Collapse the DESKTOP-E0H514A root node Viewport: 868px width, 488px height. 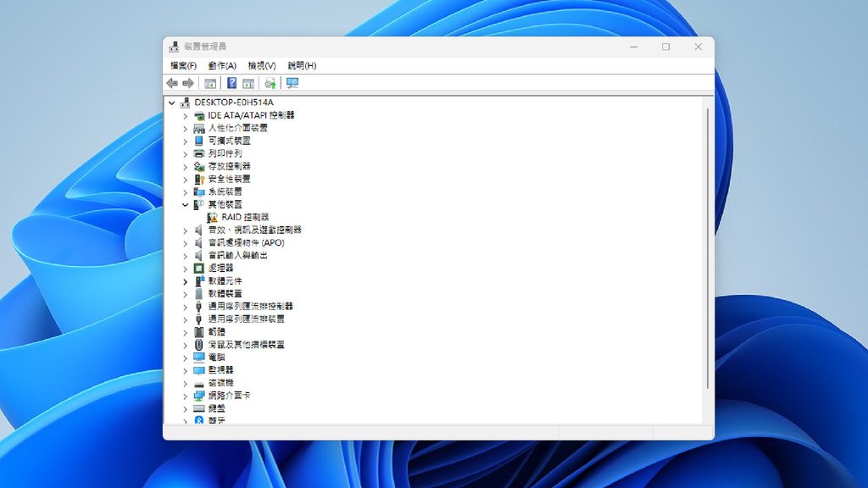pos(171,103)
